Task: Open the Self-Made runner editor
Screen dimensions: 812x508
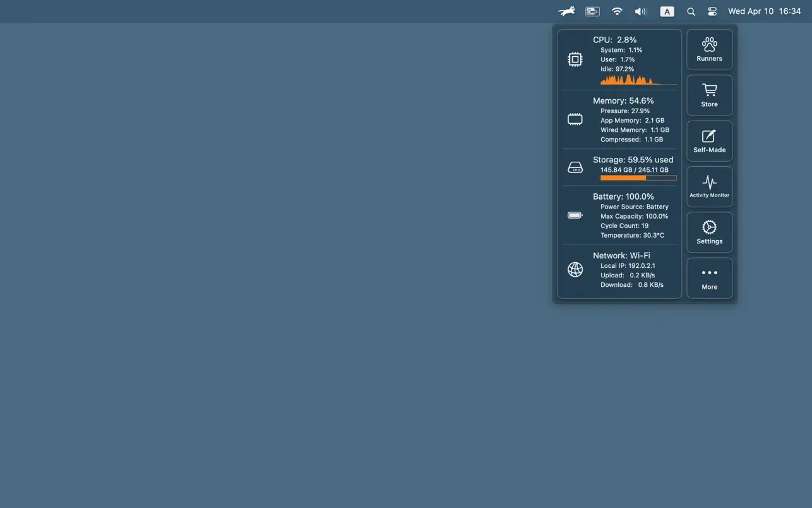Action: tap(709, 141)
